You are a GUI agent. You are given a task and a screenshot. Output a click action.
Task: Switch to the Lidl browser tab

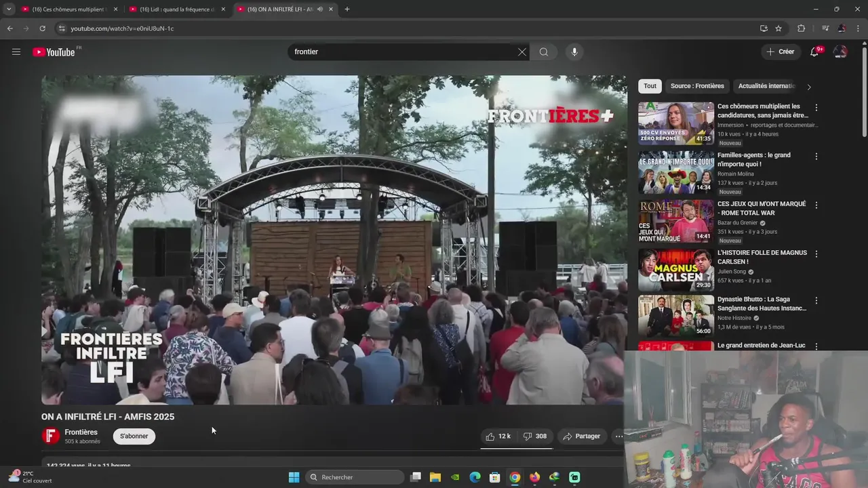[177, 9]
